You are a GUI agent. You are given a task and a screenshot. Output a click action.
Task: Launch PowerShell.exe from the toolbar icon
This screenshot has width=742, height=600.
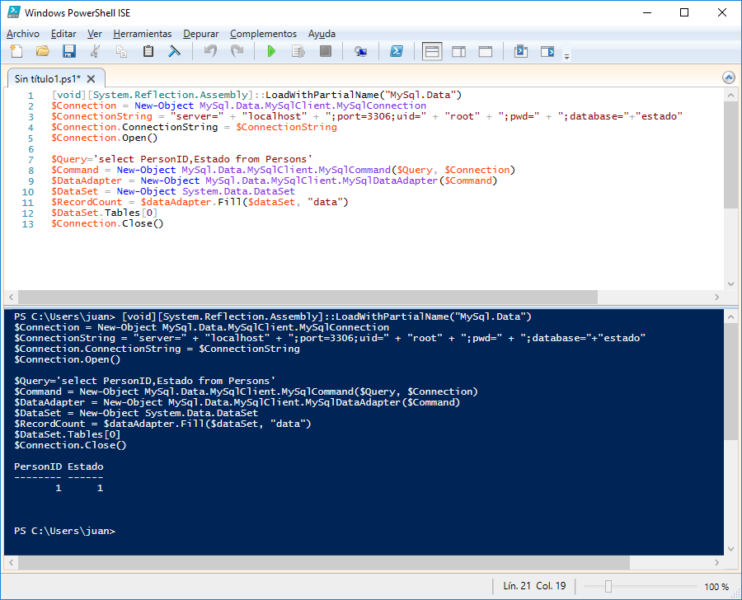pyautogui.click(x=396, y=51)
